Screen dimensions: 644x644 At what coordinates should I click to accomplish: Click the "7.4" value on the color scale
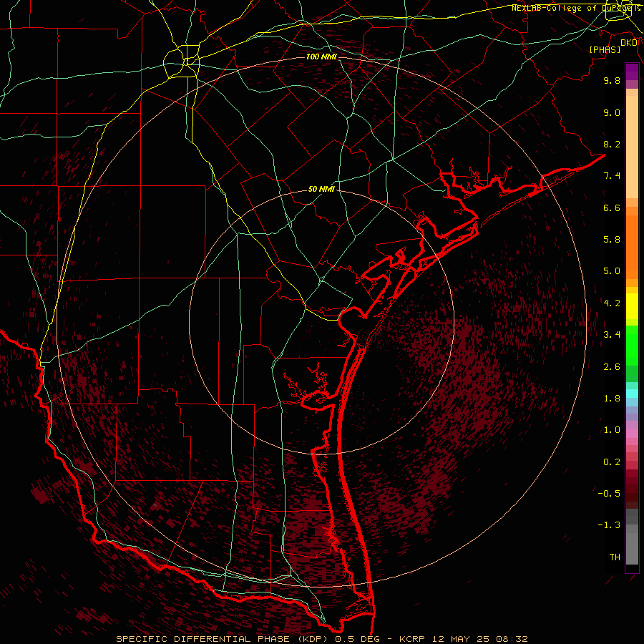tap(612, 176)
